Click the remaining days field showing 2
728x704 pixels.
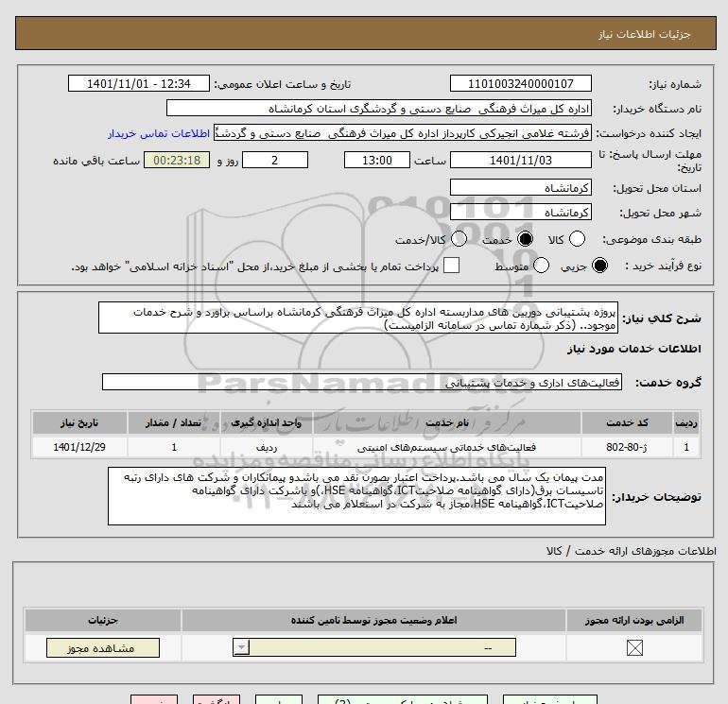coord(275,160)
